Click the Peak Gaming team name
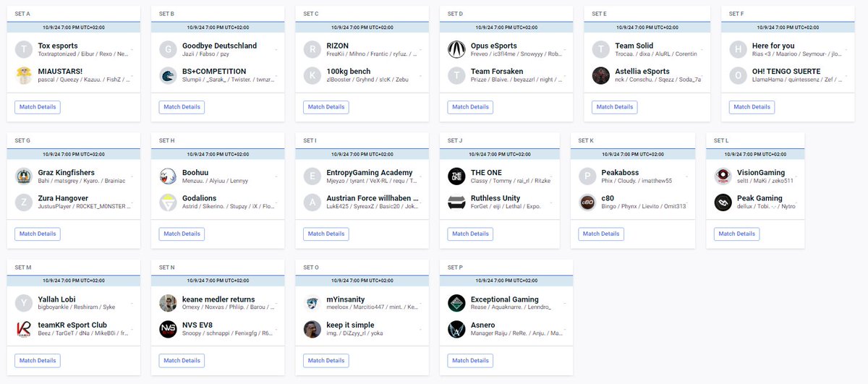Image resolution: width=868 pixels, height=384 pixels. [759, 198]
